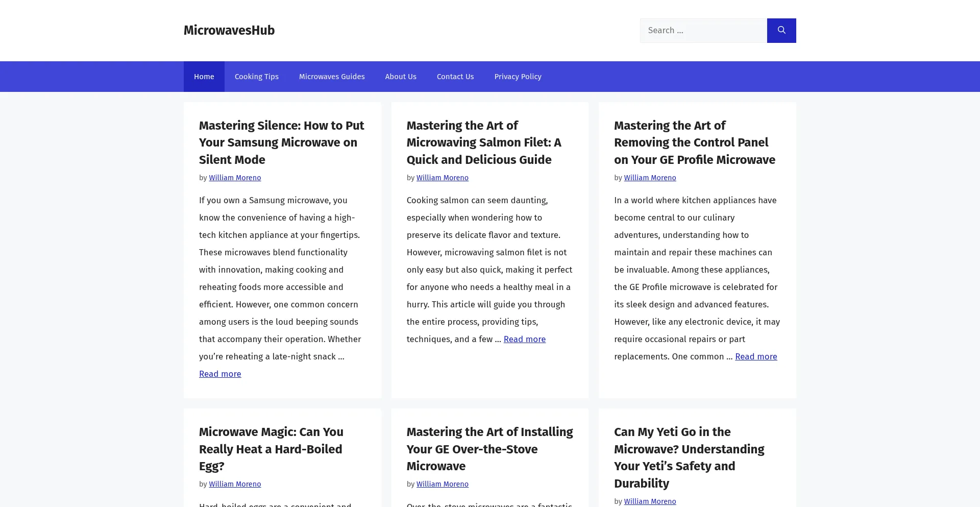Screen dimensions: 980x507
Task: Select the Home menu item
Action: tap(204, 77)
